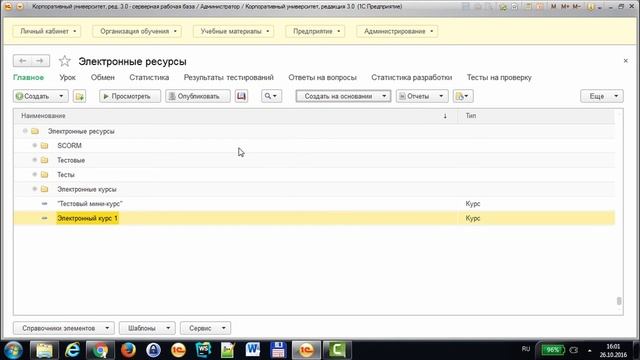Open Windows Explorer from taskbar
Image resolution: width=640 pixels, height=360 pixels.
[44, 350]
